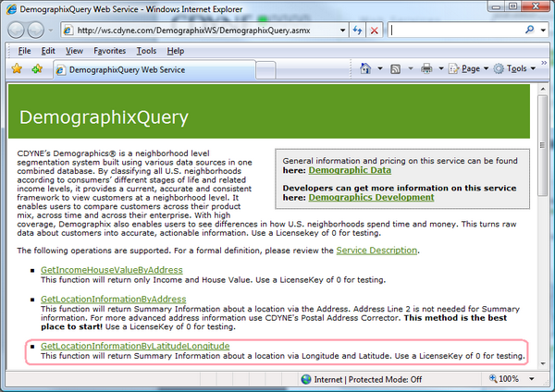Image resolution: width=555 pixels, height=392 pixels.
Task: Maximize the Internet Explorer window
Action: pos(512,6)
